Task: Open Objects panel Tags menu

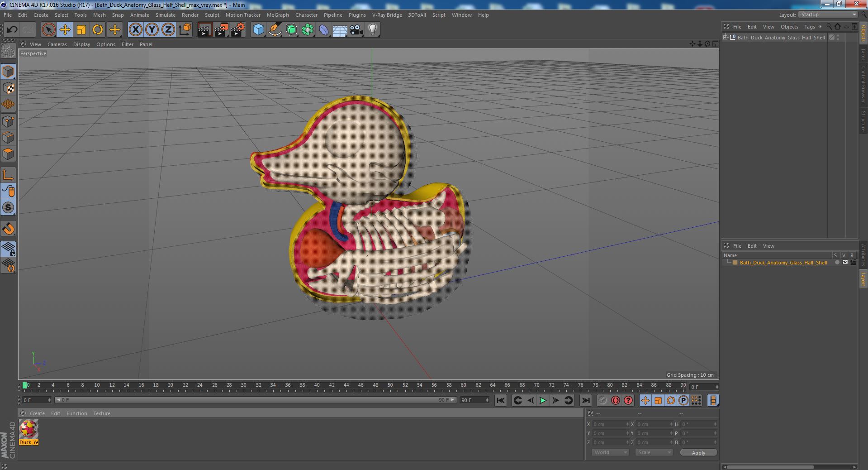Action: point(809,27)
